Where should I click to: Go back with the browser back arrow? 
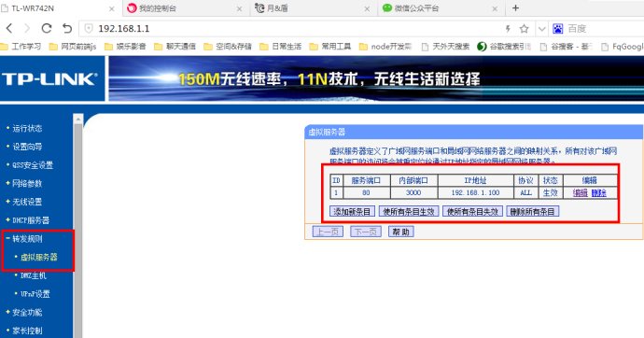point(9,28)
